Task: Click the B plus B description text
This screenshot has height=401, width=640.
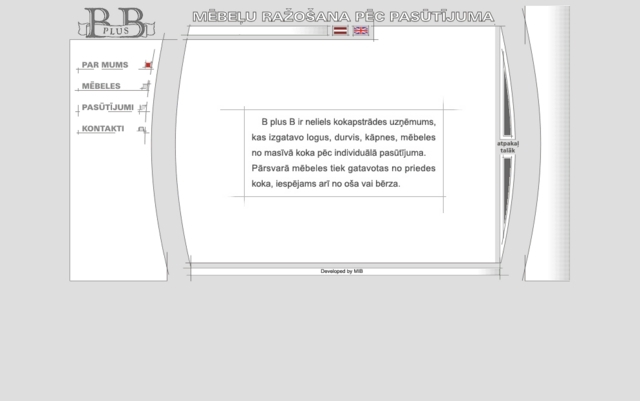Action: (x=342, y=154)
